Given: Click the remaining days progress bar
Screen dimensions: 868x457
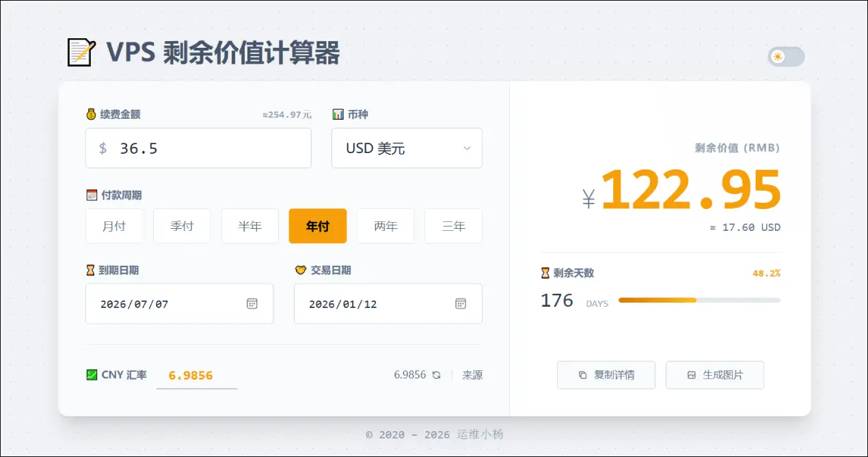Looking at the screenshot, I should (x=699, y=300).
